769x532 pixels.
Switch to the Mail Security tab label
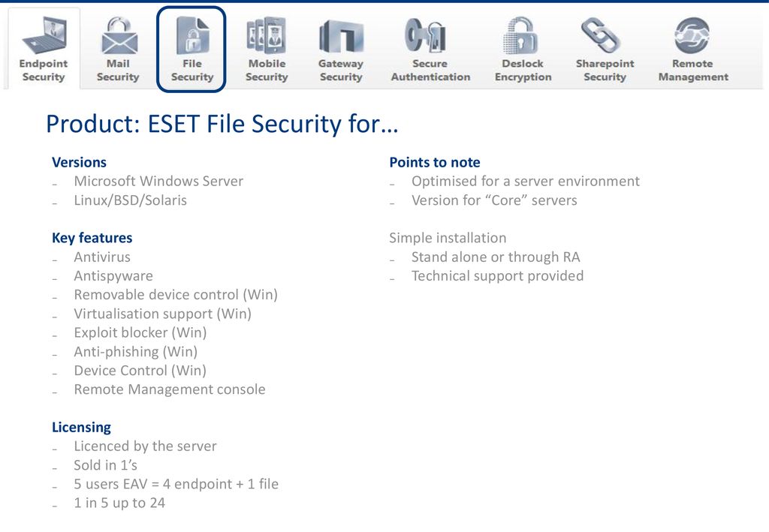[x=118, y=70]
